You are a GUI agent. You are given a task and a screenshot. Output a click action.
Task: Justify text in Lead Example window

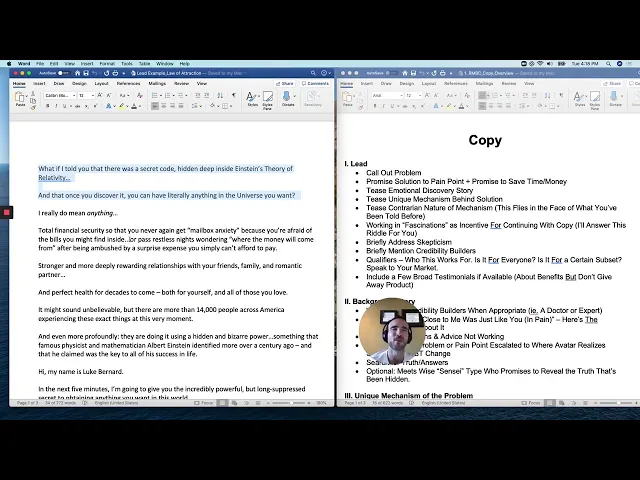[181, 106]
